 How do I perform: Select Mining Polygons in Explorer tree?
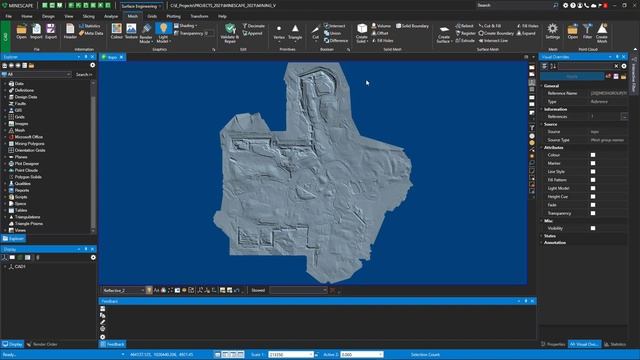[29, 144]
